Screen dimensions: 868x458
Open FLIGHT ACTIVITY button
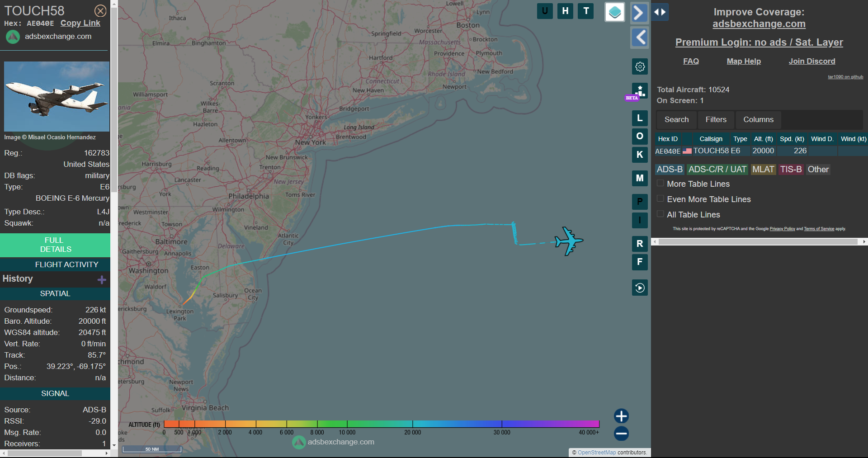(x=55, y=264)
